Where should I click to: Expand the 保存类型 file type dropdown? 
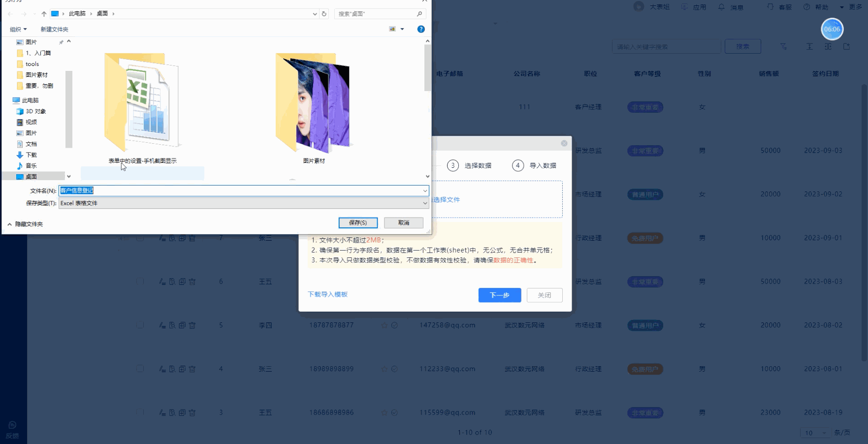(424, 203)
